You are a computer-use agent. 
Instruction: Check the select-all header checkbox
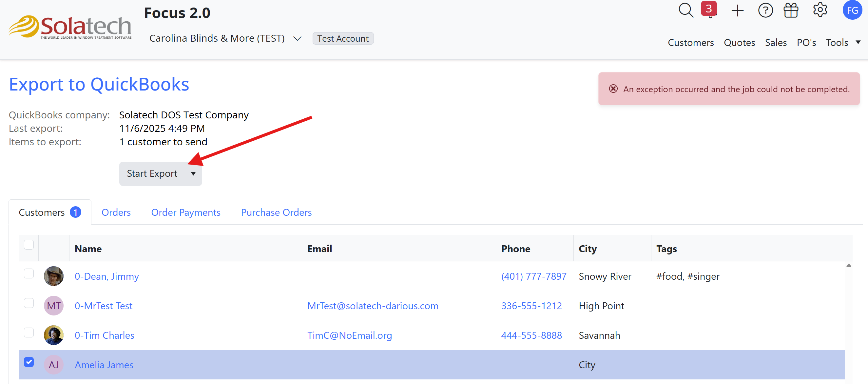29,244
